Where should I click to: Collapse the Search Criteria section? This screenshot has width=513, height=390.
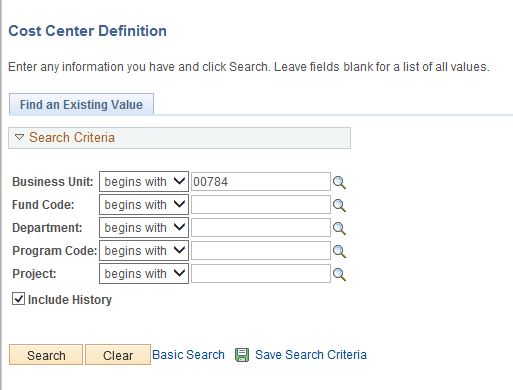click(x=19, y=137)
